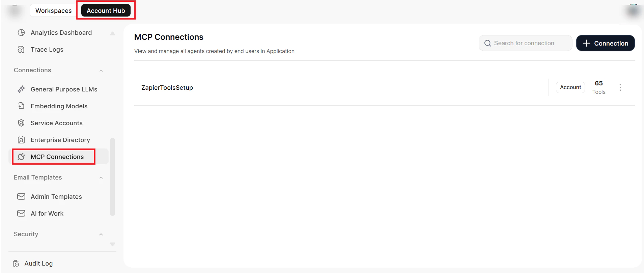Click the Account badge on ZapierToolsSetup

tap(570, 87)
